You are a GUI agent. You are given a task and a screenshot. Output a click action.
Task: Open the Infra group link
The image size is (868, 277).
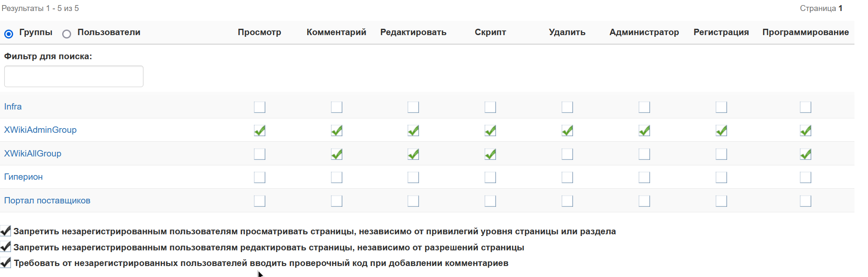pyautogui.click(x=13, y=107)
